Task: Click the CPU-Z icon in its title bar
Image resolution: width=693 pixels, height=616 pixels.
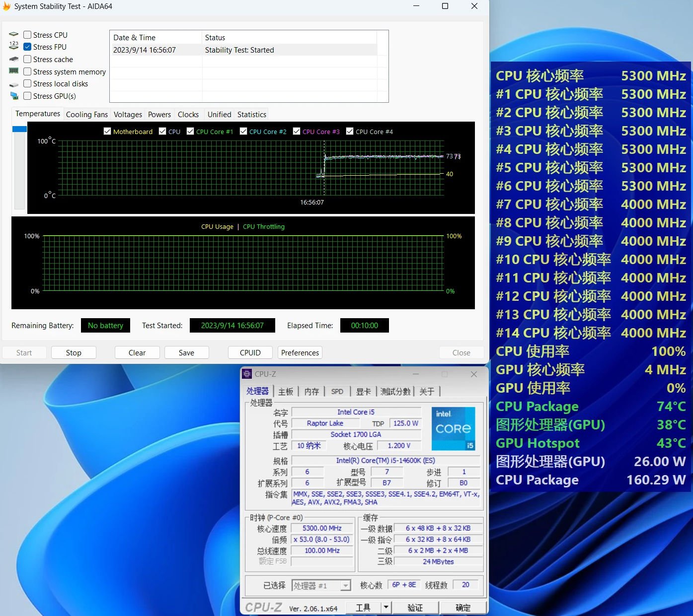Action: click(x=247, y=374)
